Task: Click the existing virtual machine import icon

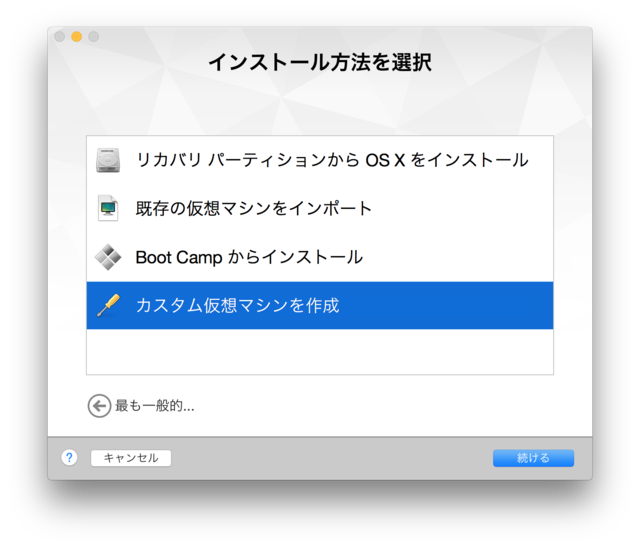Action: click(x=108, y=208)
